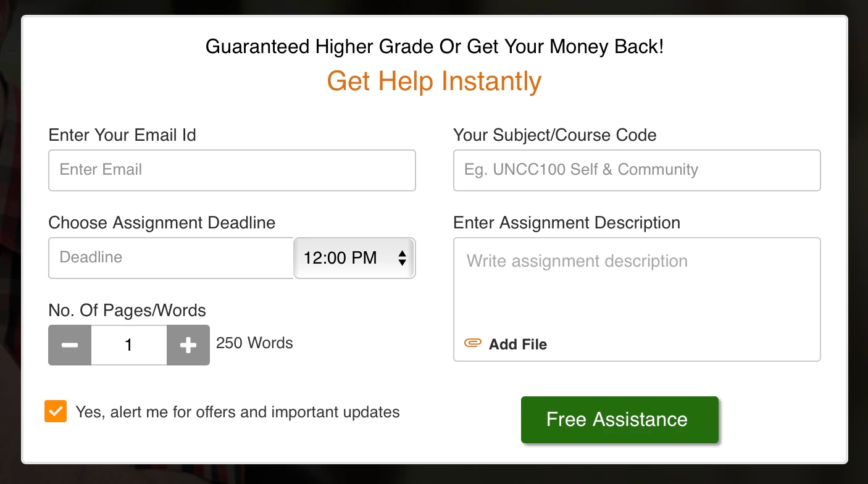868x484 pixels.
Task: Click the minus icon to decrease pages
Action: pyautogui.click(x=69, y=345)
